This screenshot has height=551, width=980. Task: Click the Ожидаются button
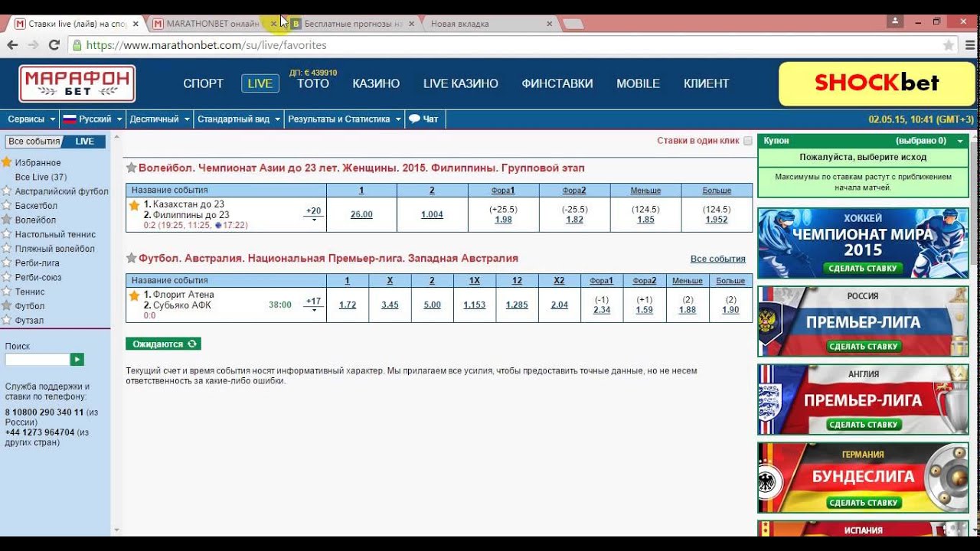[163, 344]
